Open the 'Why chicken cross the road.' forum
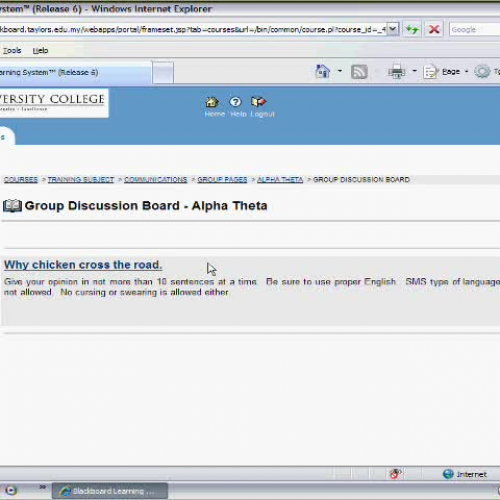Screen dimensions: 500x500 (x=83, y=265)
